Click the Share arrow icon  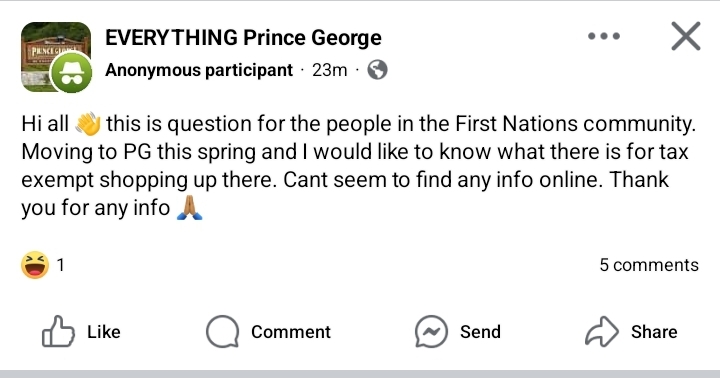pos(602,331)
